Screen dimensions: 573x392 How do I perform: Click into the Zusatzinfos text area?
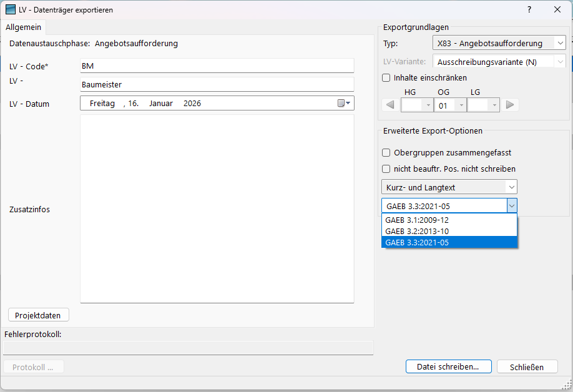217,208
